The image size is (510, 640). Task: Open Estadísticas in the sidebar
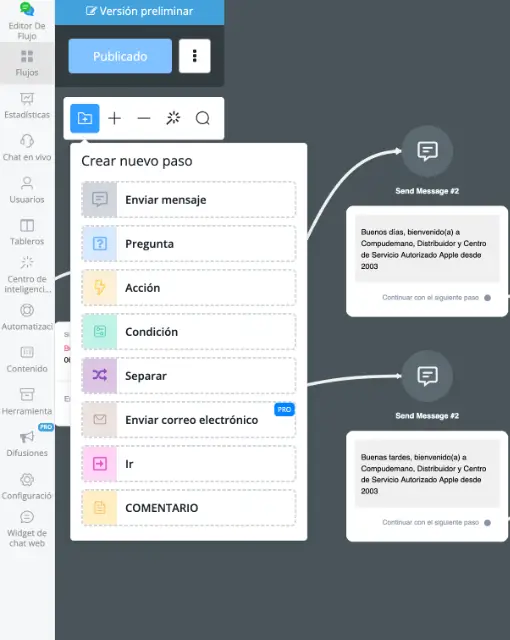(27, 105)
